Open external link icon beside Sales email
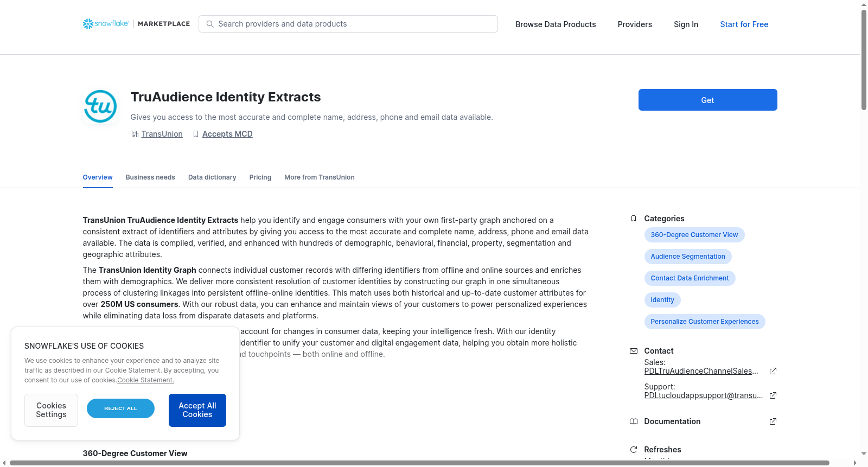This screenshot has width=868, height=467. coord(773,371)
